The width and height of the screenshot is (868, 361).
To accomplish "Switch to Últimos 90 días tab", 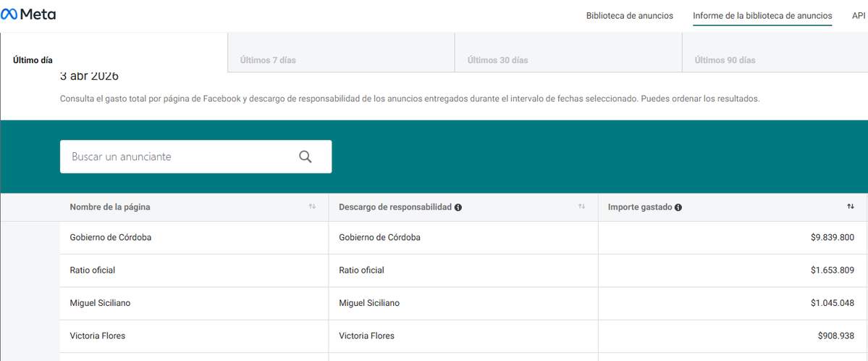I will point(775,52).
